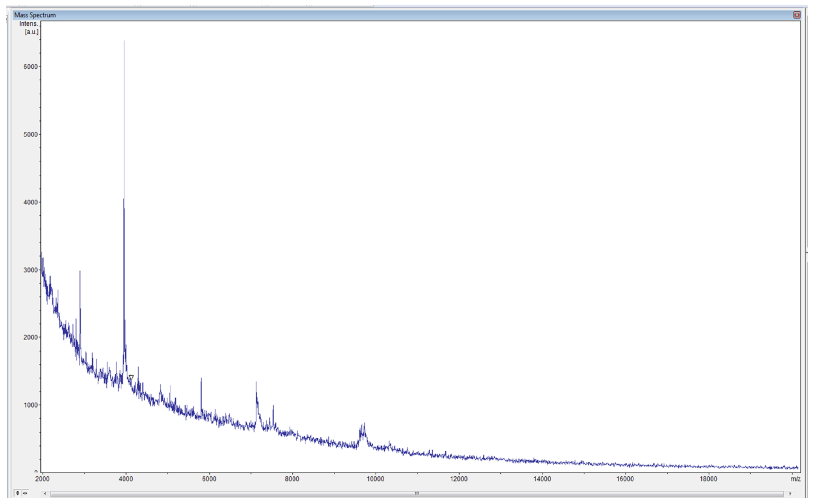Click the 18000 tick label on the x-axis

[x=708, y=479]
